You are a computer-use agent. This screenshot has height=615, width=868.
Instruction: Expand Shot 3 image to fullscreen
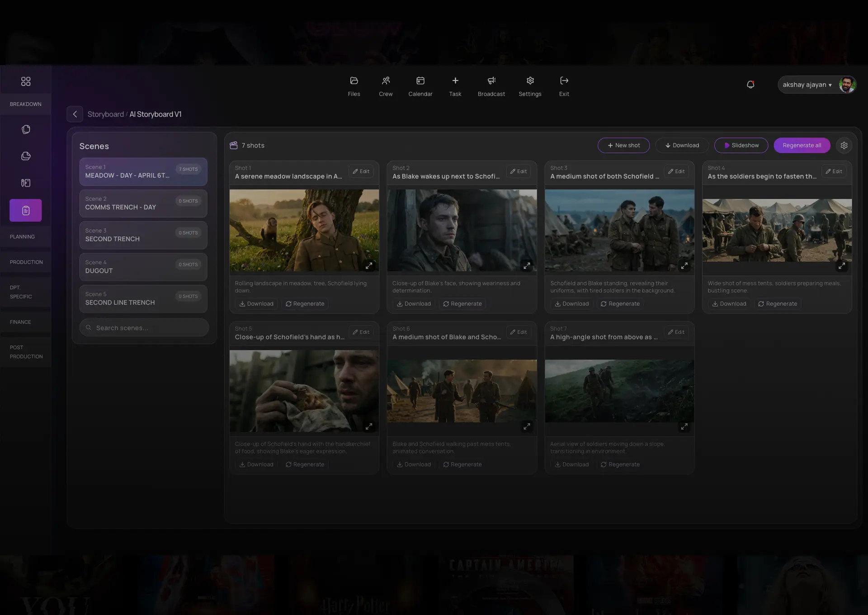[x=684, y=266]
